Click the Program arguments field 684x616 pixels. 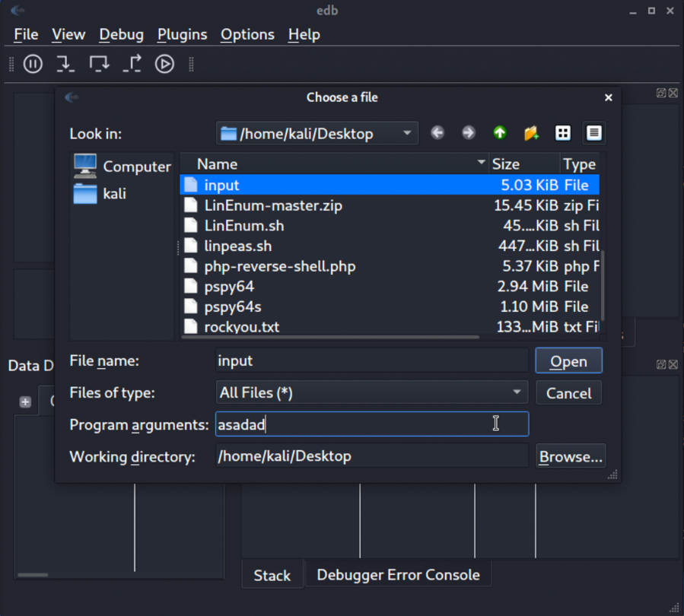point(371,424)
